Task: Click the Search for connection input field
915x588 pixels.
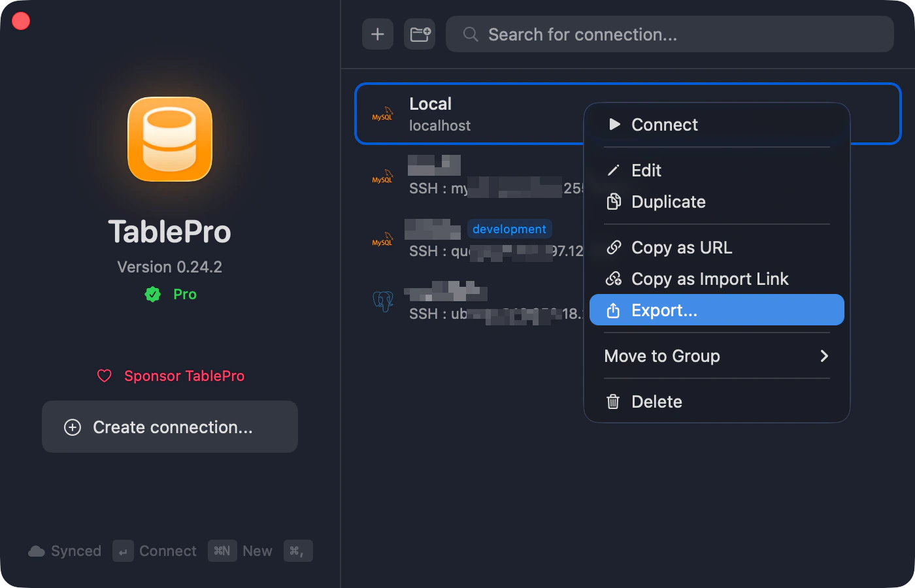Action: tap(654, 34)
